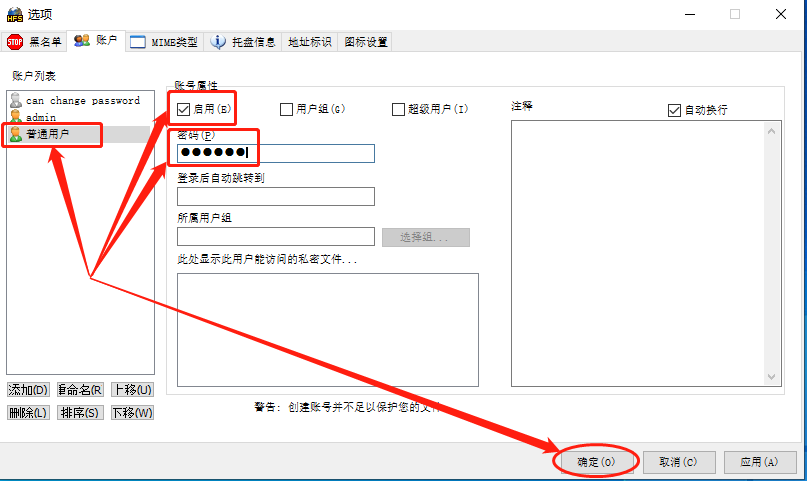Move account up with 上移(U)

pos(132,389)
